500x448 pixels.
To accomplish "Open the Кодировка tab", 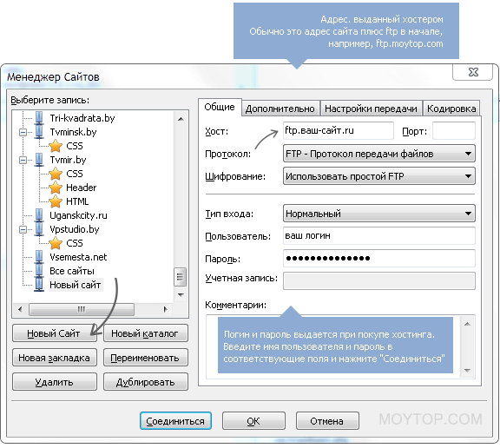I will 451,109.
